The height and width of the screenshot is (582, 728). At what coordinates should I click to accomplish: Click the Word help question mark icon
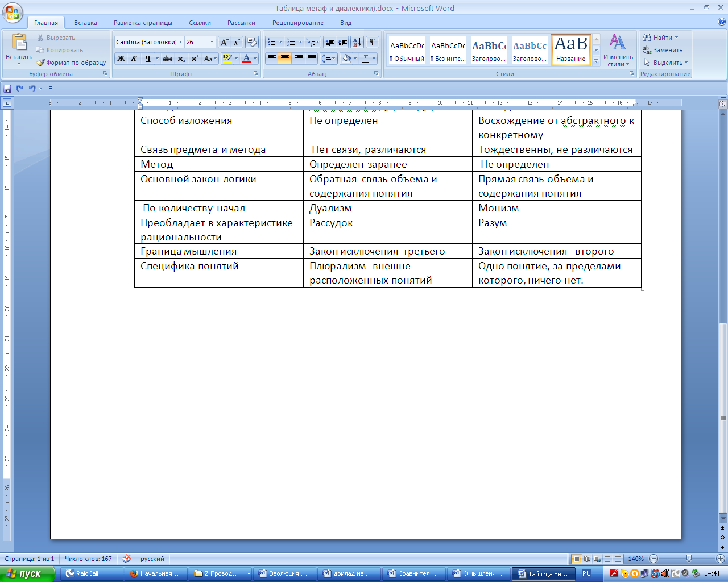coord(722,22)
